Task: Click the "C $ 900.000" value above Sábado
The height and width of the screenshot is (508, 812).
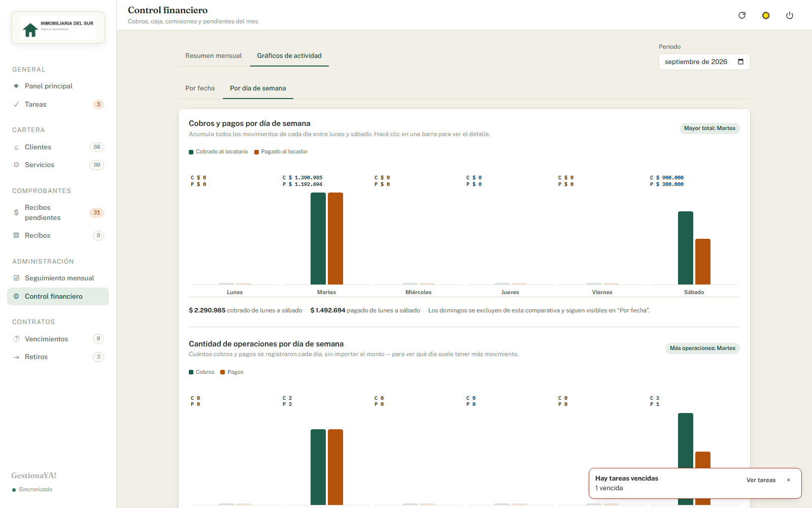Action: (x=667, y=178)
